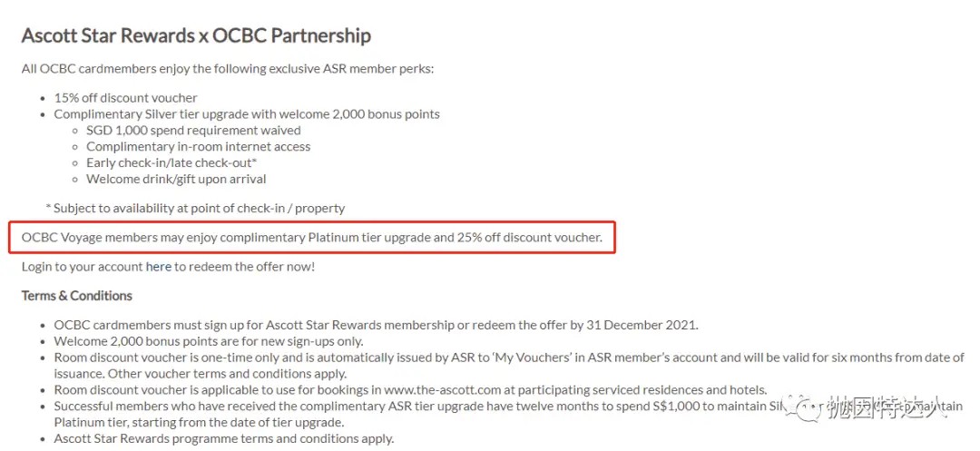Click the "All OCBC cardmembers enjoy" intro line
Screen dimensions: 980x451
[x=228, y=69]
